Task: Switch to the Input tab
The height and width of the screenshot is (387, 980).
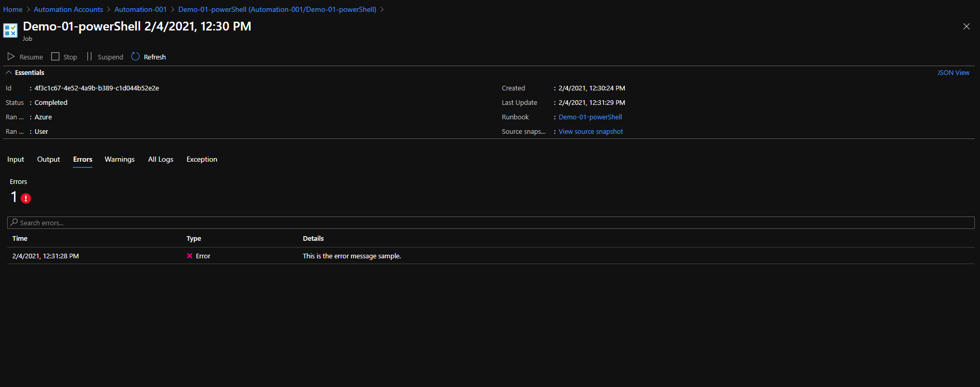Action: (16, 159)
